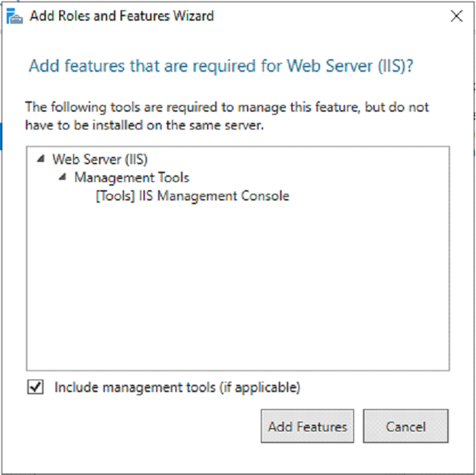
Task: Uncheck the Include management tools checkbox
Action: 35,387
